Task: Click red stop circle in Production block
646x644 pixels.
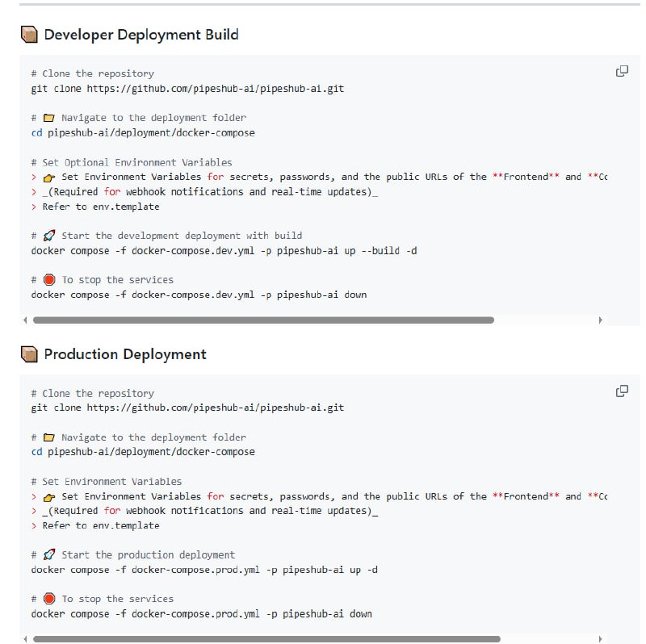Action: (48, 599)
